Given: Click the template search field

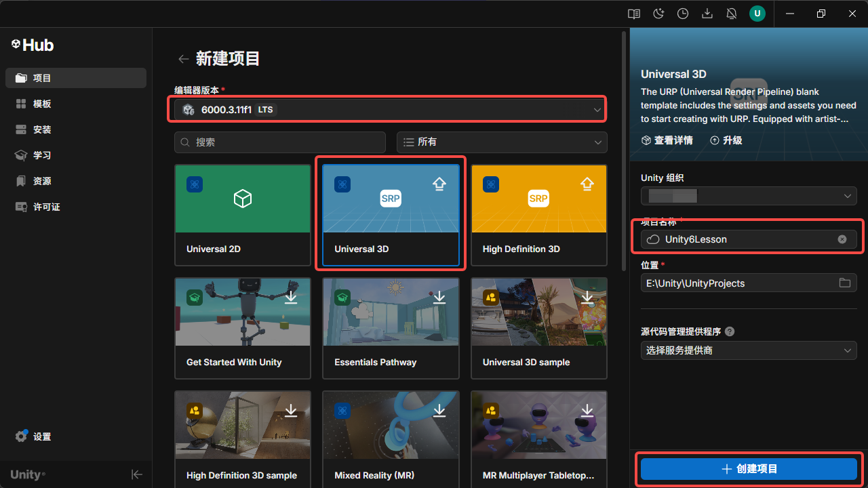Looking at the screenshot, I should [280, 142].
